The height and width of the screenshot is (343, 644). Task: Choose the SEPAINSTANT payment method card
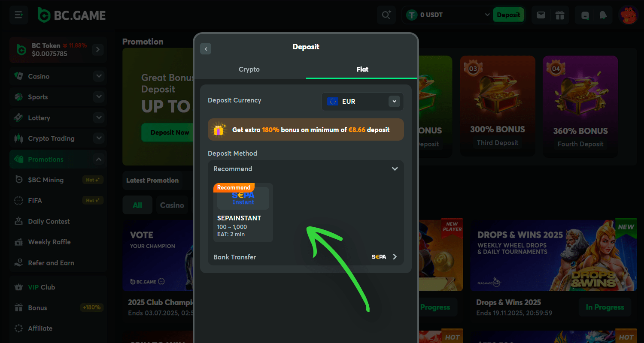[243, 213]
